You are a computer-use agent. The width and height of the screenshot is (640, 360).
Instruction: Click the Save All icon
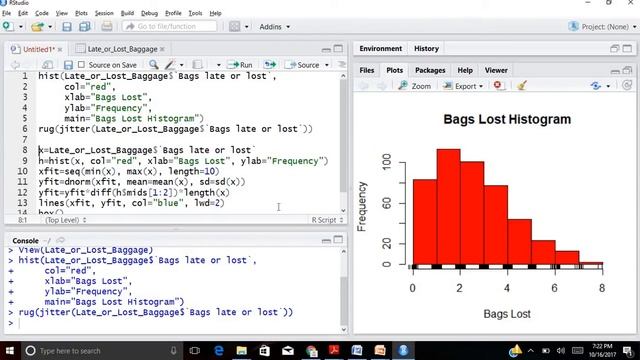[84, 27]
